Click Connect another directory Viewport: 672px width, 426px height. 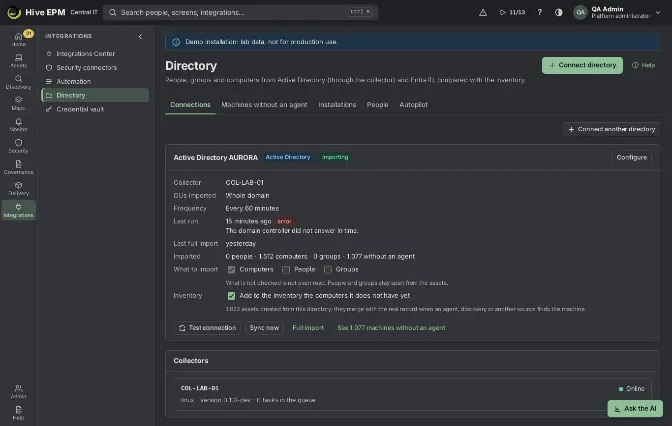pos(611,129)
